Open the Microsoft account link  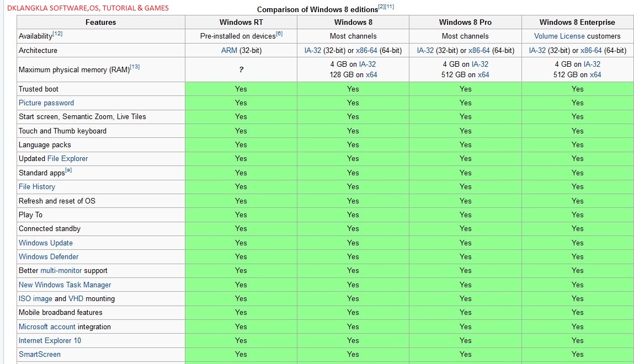click(47, 327)
